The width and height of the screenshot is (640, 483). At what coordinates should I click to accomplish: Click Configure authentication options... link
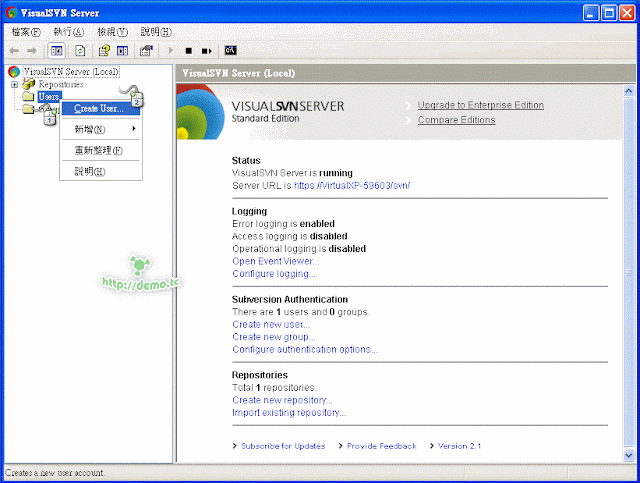pos(305,349)
